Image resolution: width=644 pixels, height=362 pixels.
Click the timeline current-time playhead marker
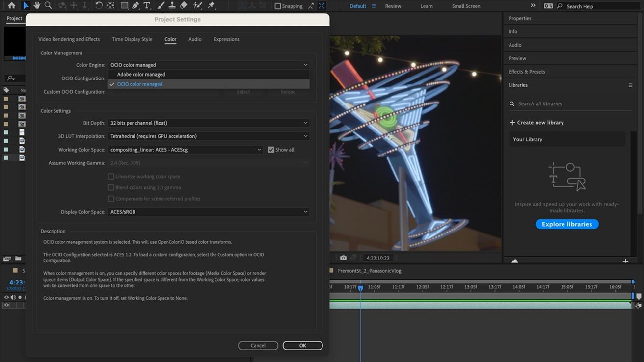360,288
